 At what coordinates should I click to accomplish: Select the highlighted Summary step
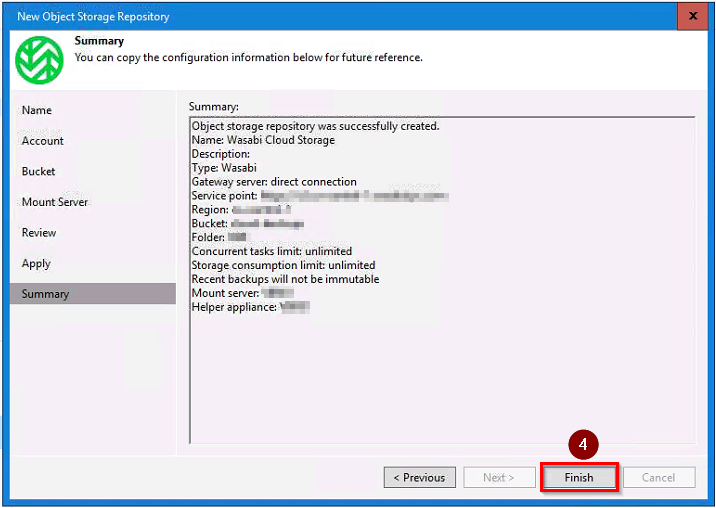tap(93, 294)
